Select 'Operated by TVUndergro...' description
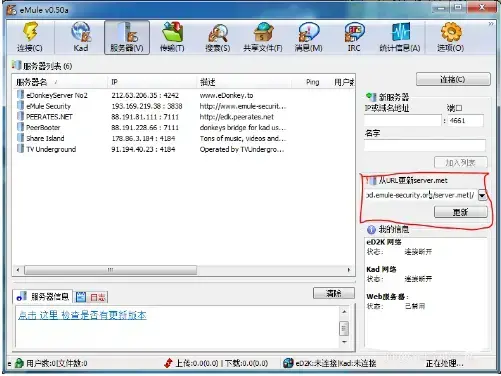 (242, 149)
